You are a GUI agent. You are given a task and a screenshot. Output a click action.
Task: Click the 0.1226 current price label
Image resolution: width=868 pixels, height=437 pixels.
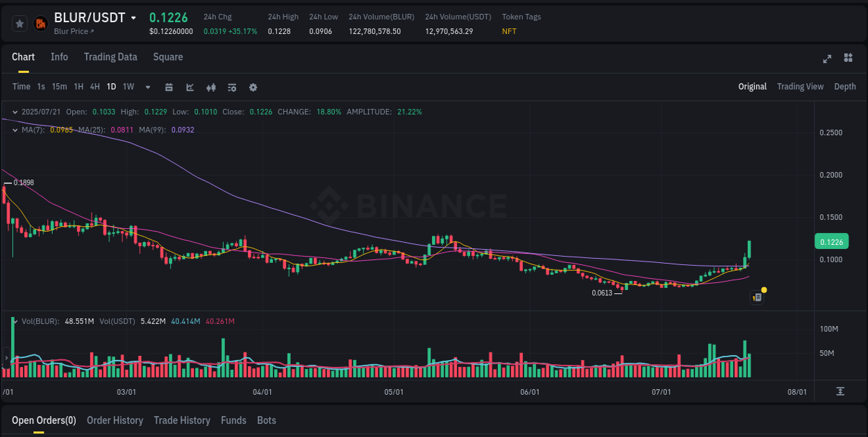pos(831,241)
